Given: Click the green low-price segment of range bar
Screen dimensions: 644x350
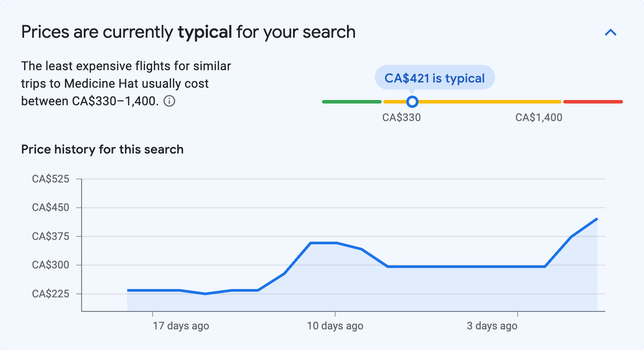Looking at the screenshot, I should point(351,102).
